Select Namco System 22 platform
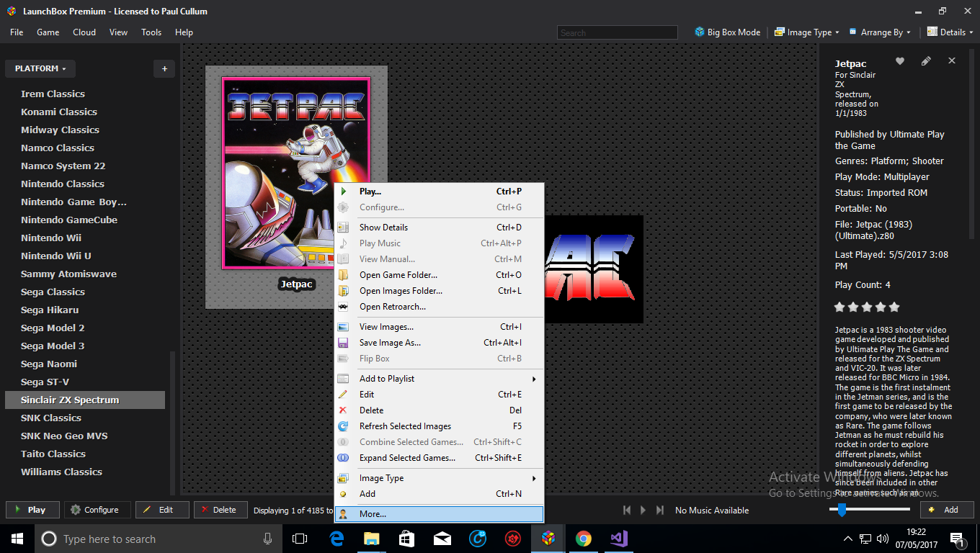 [63, 166]
